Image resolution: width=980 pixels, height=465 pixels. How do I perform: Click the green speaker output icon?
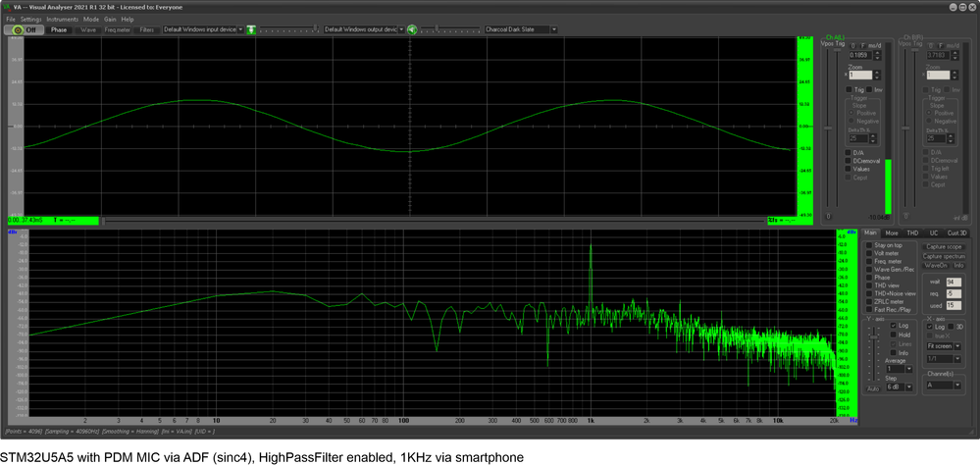click(x=412, y=29)
